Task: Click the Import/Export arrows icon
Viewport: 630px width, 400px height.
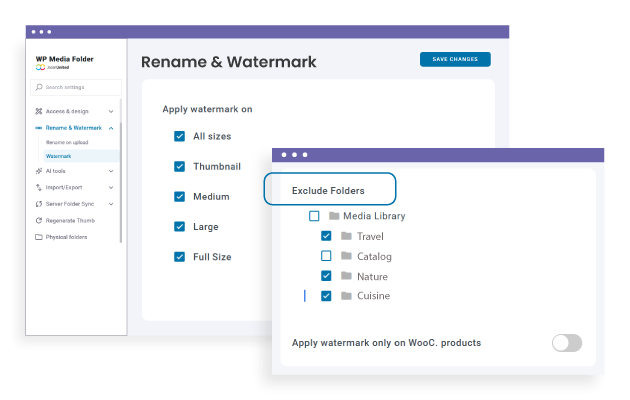Action: 39,187
